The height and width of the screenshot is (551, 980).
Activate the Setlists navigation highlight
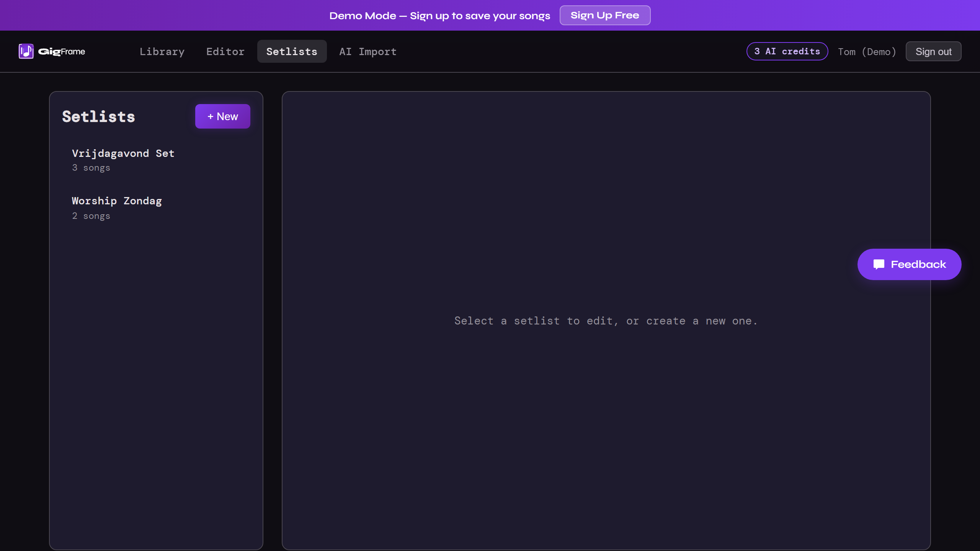coord(292,51)
